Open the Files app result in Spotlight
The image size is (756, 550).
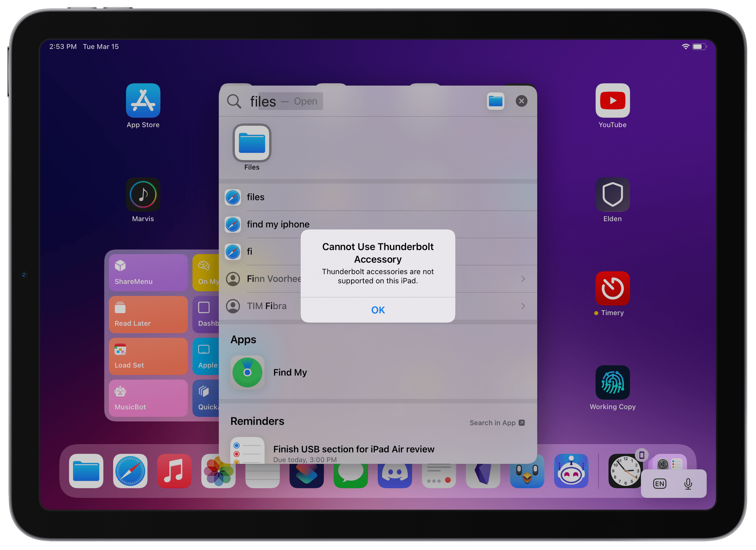point(252,143)
